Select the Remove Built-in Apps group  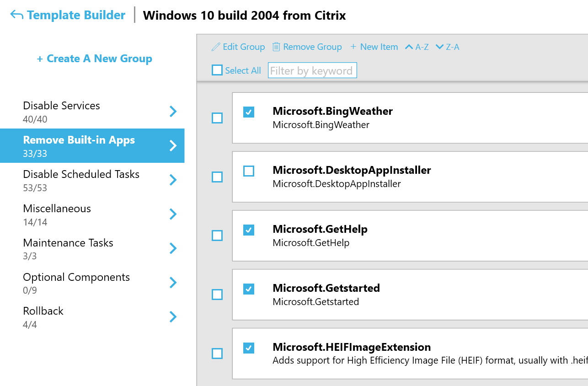pyautogui.click(x=92, y=146)
